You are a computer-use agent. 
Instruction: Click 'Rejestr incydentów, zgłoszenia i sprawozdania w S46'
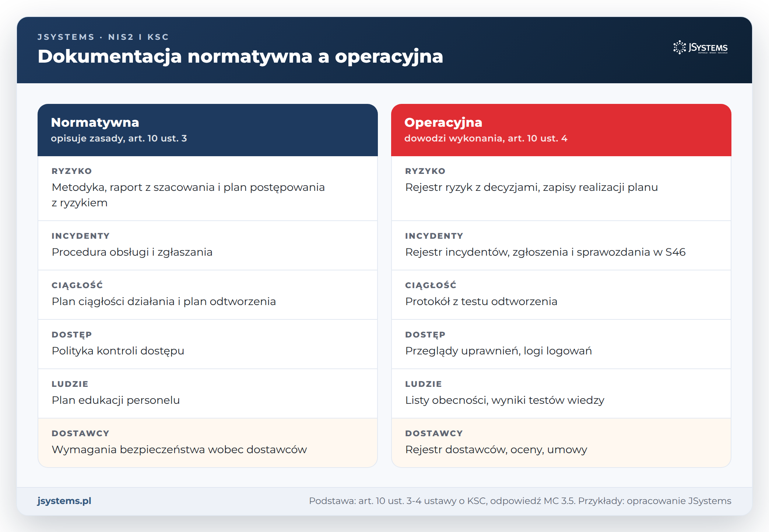pyautogui.click(x=545, y=252)
